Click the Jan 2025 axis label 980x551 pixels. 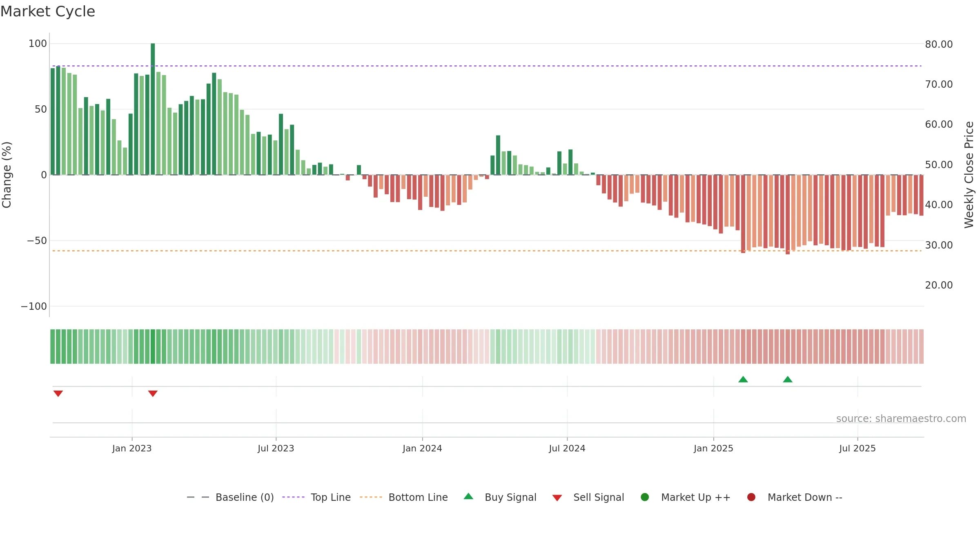[713, 449]
